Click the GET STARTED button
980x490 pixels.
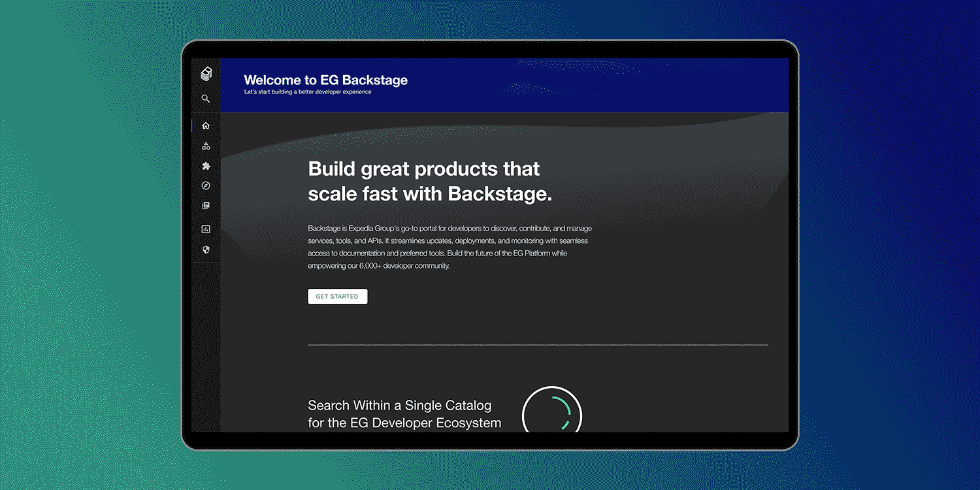tap(338, 297)
